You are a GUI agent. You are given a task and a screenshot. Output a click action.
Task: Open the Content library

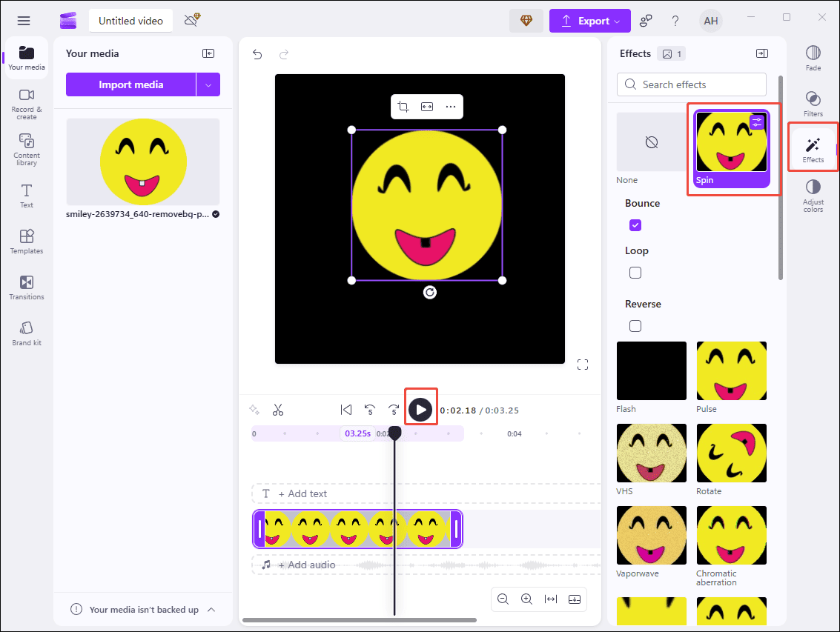[26, 148]
